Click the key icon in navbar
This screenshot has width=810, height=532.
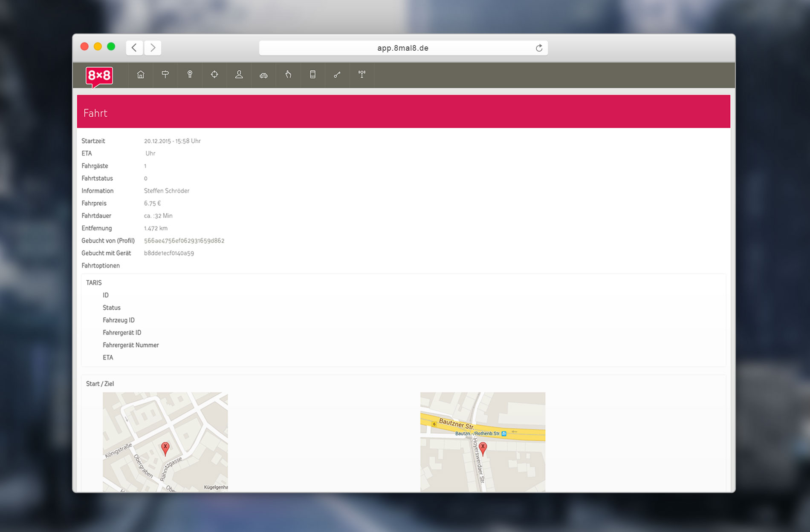tap(337, 75)
